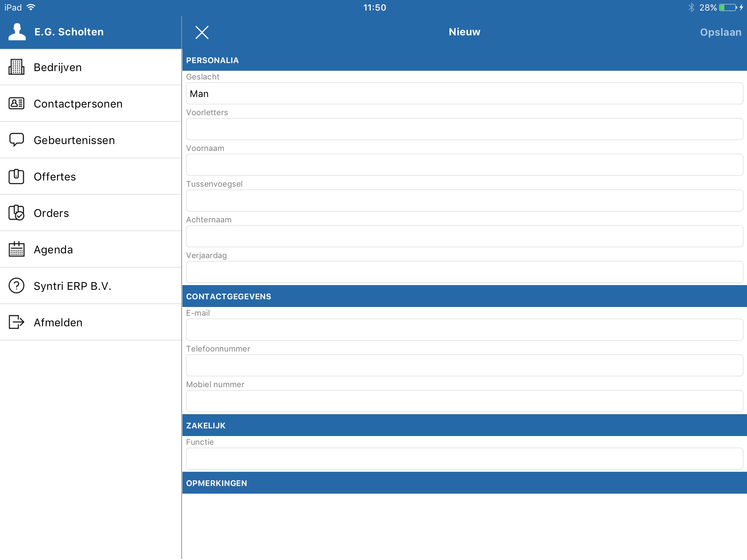Click the Agenda calendar icon
Viewport: 747px width, 560px height.
16,249
